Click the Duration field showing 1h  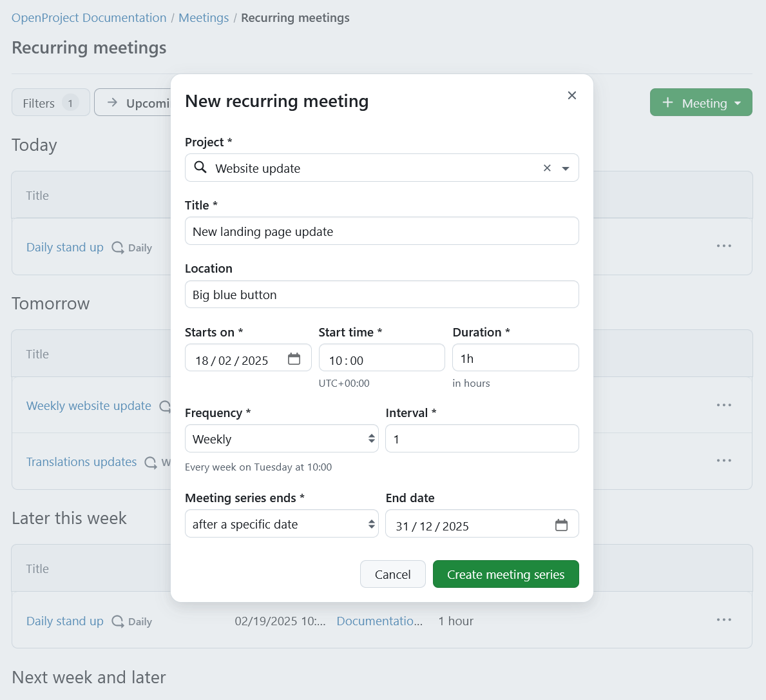[x=515, y=357]
